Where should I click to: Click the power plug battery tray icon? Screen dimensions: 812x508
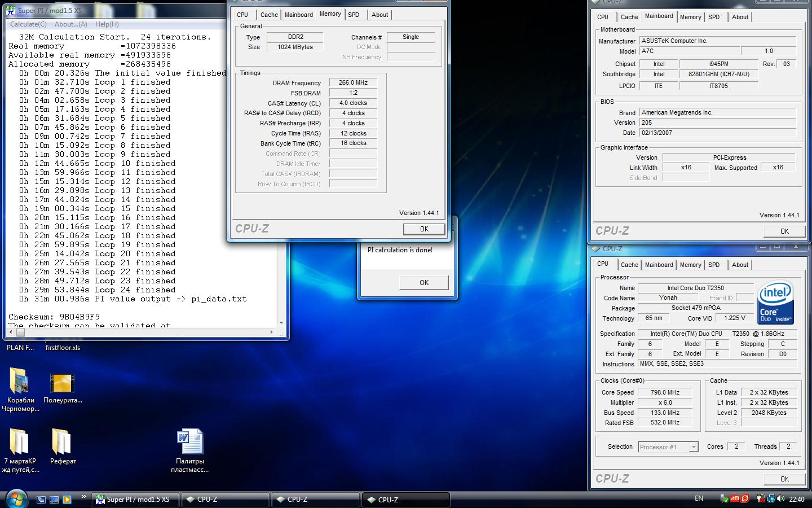(x=761, y=499)
